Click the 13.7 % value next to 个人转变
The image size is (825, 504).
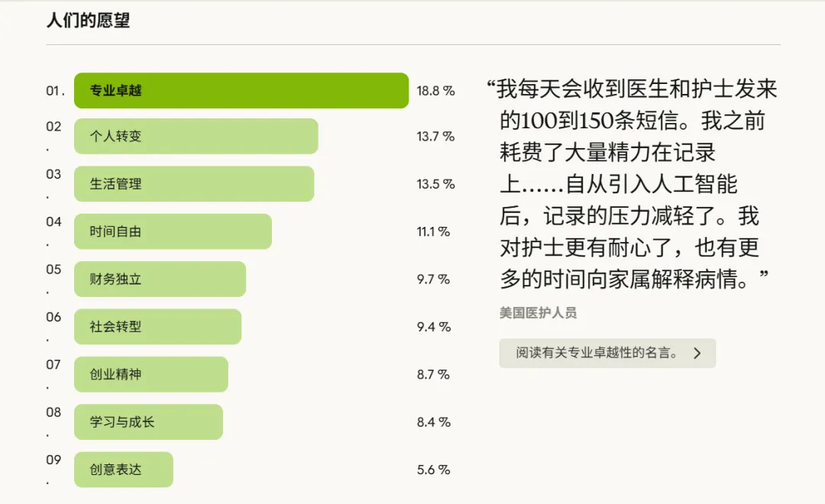(x=434, y=137)
